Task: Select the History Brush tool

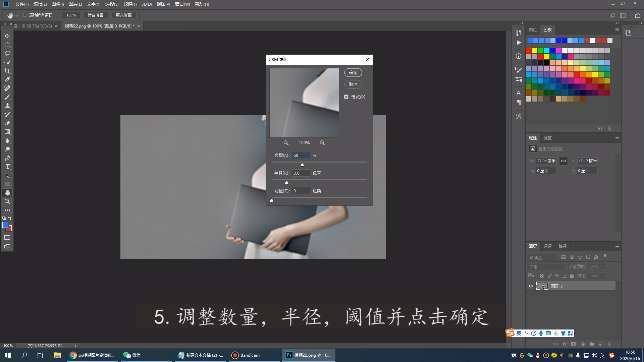Action: click(7, 114)
